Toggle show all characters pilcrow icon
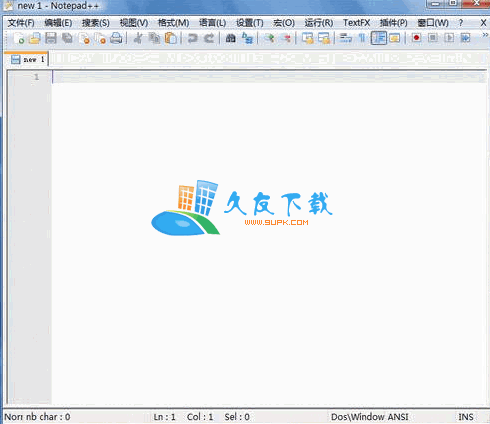The height and width of the screenshot is (424, 490). 362,38
